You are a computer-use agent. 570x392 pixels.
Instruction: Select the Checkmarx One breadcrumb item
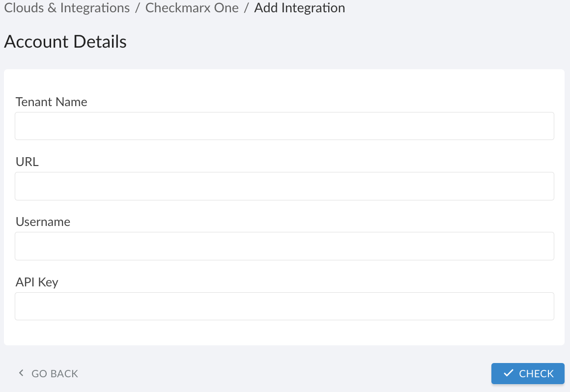(x=192, y=8)
